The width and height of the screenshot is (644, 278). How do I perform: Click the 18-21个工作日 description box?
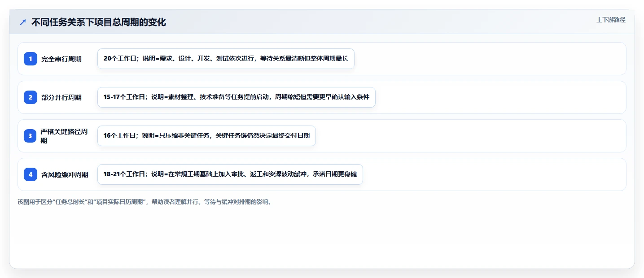230,174
